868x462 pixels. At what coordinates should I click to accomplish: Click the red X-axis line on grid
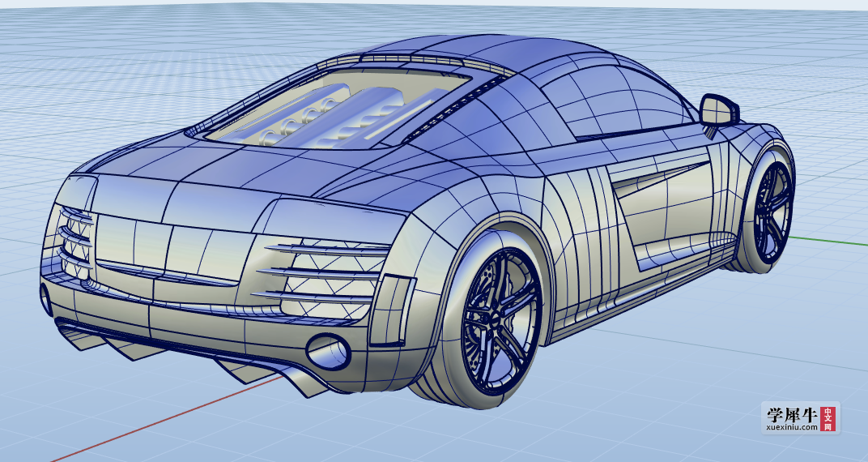[x=166, y=418]
